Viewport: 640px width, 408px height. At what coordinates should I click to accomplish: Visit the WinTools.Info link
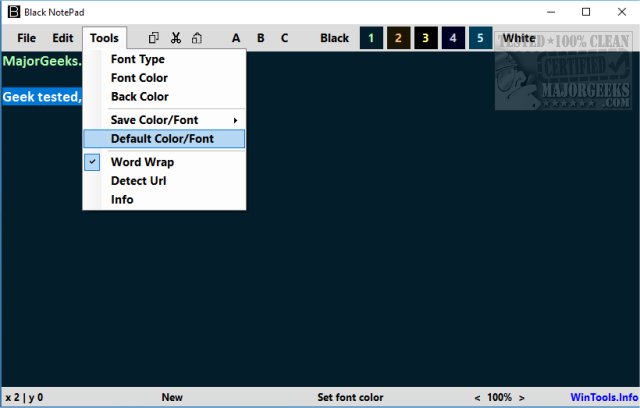click(x=604, y=397)
